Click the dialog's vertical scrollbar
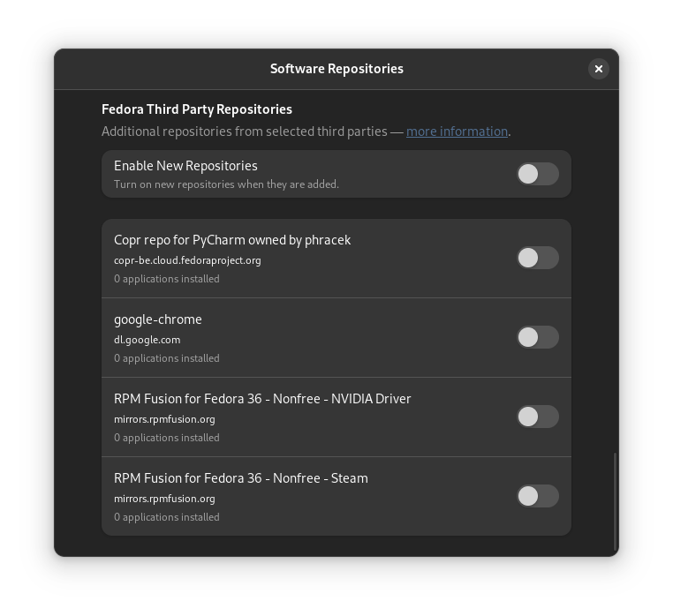Image resolution: width=673 pixels, height=616 pixels. coord(616,501)
